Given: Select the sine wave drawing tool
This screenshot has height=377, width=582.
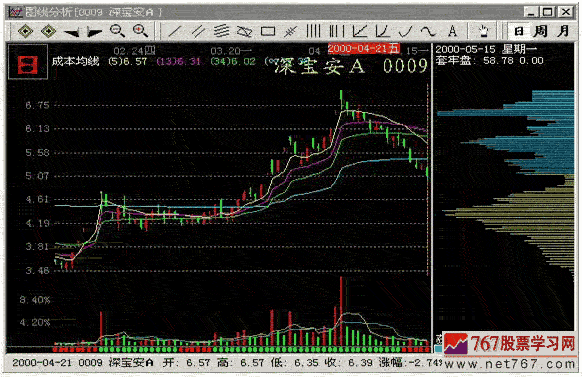Looking at the screenshot, I should click(428, 31).
